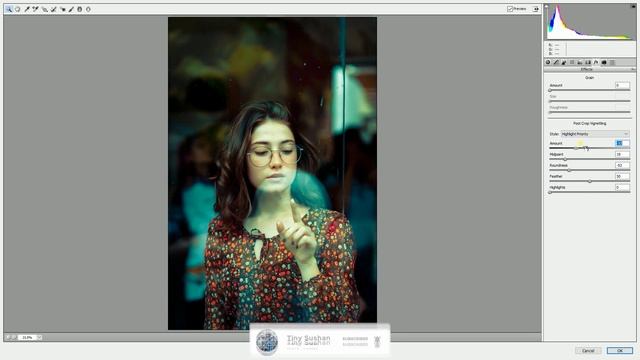Select the White Balance eyedropper tool
The image size is (640, 360).
[27, 9]
